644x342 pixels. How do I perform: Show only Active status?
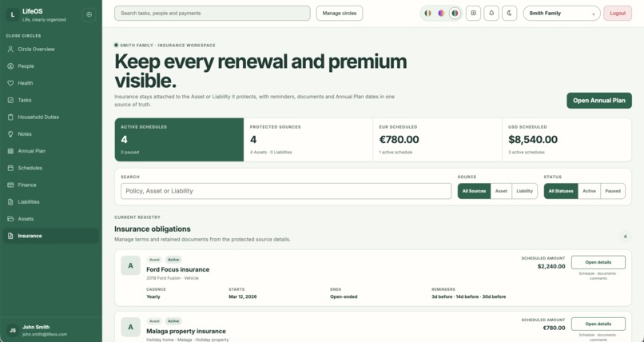coord(589,191)
